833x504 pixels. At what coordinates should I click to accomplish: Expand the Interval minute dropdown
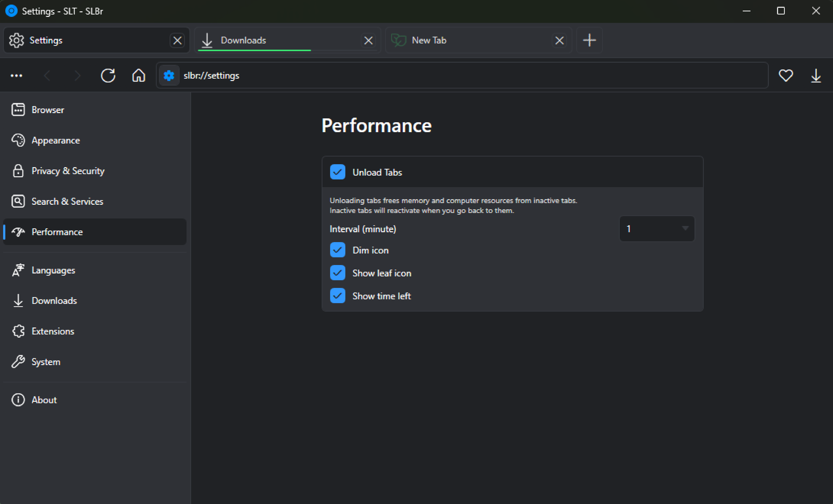[x=657, y=229]
